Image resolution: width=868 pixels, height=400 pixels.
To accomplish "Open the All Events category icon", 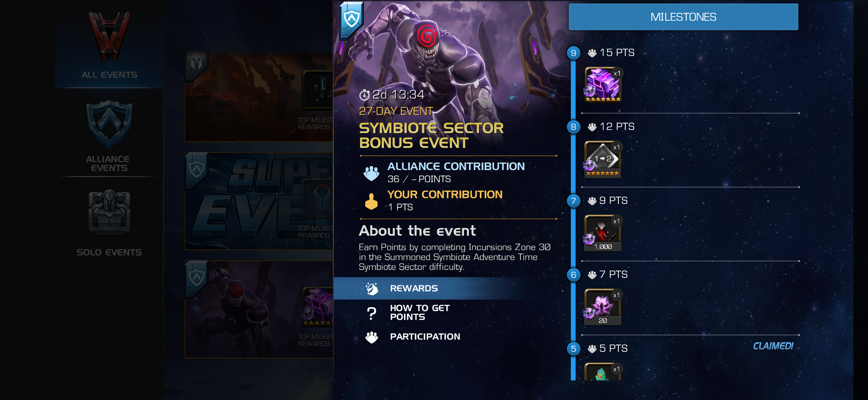I will (109, 36).
